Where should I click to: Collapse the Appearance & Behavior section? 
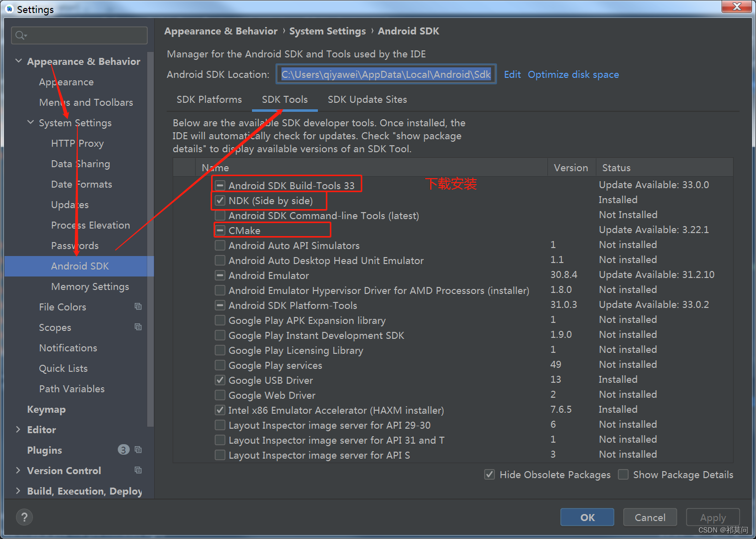tap(18, 61)
